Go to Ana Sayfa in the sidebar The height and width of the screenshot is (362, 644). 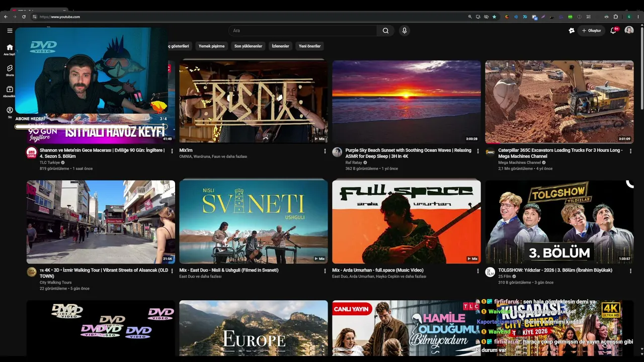click(x=10, y=49)
